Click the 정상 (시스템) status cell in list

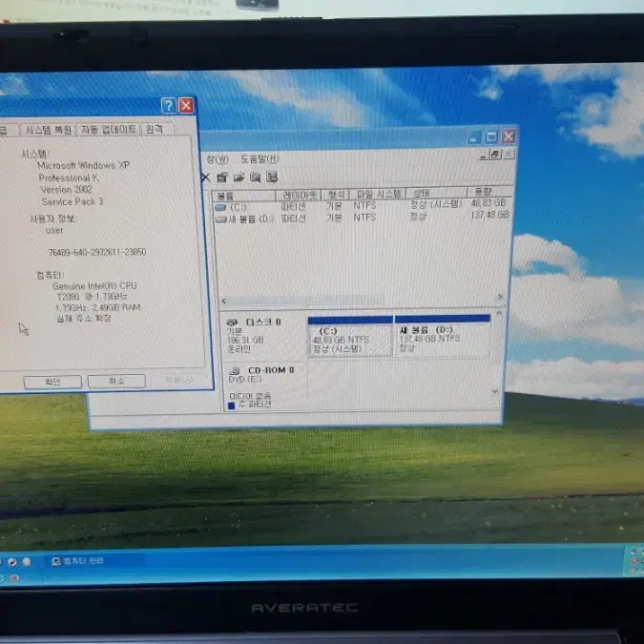[x=436, y=204]
